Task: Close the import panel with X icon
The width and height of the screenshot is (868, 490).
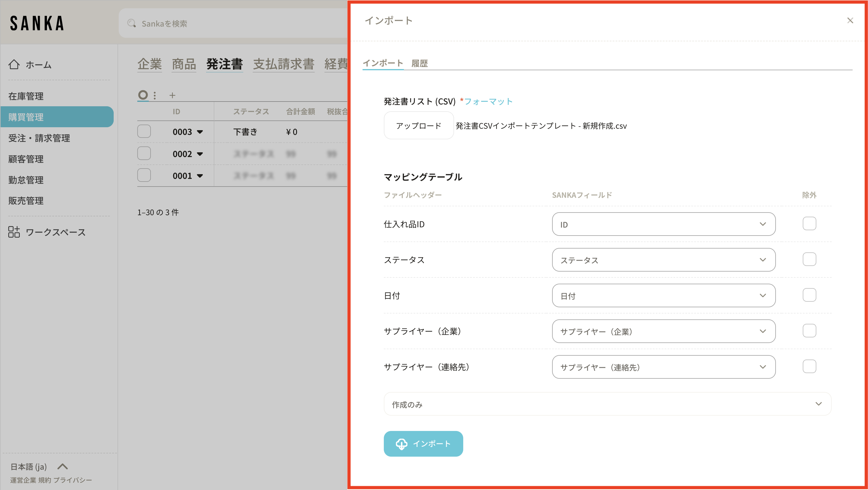Action: [x=850, y=21]
